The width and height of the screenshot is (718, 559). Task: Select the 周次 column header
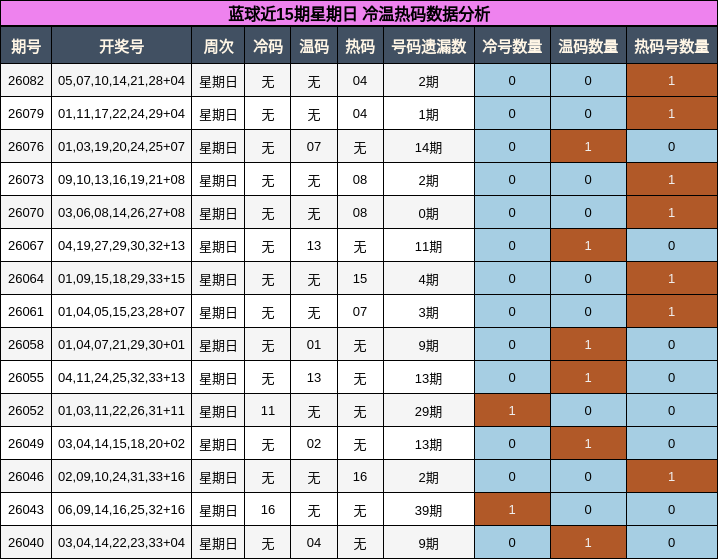[218, 45]
